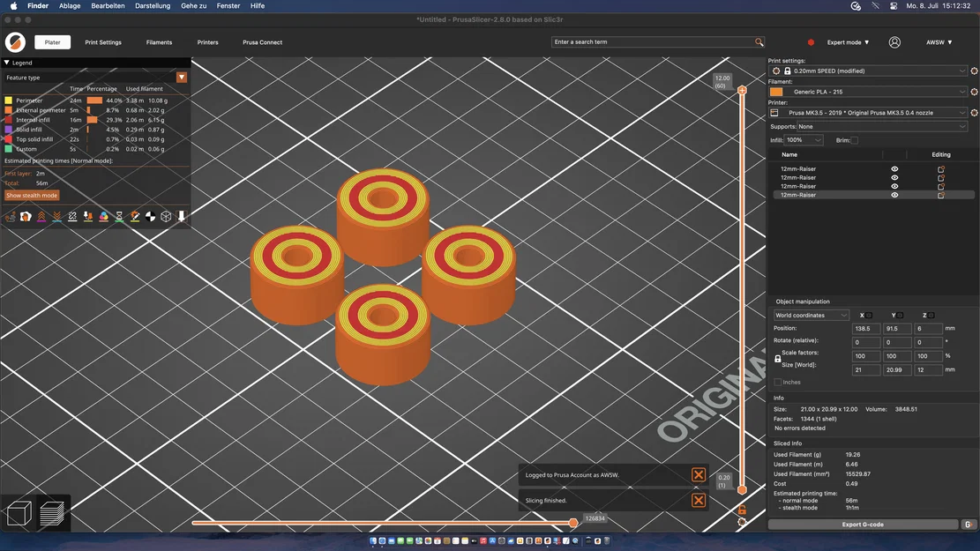The width and height of the screenshot is (980, 551).
Task: Click the horizontal moves slider handle
Action: [573, 523]
